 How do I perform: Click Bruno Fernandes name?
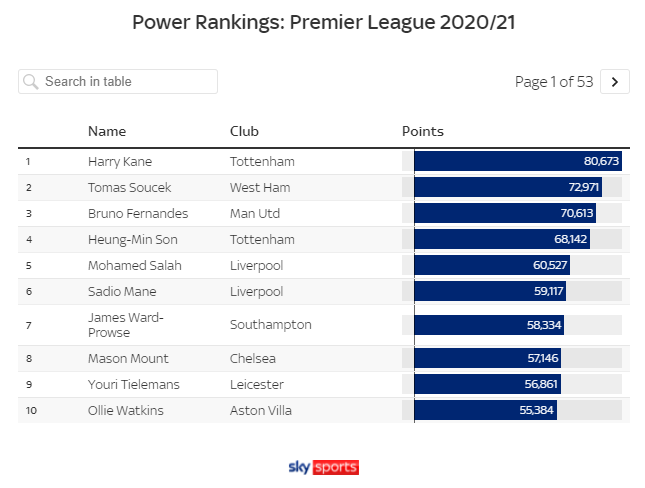pyautogui.click(x=138, y=213)
